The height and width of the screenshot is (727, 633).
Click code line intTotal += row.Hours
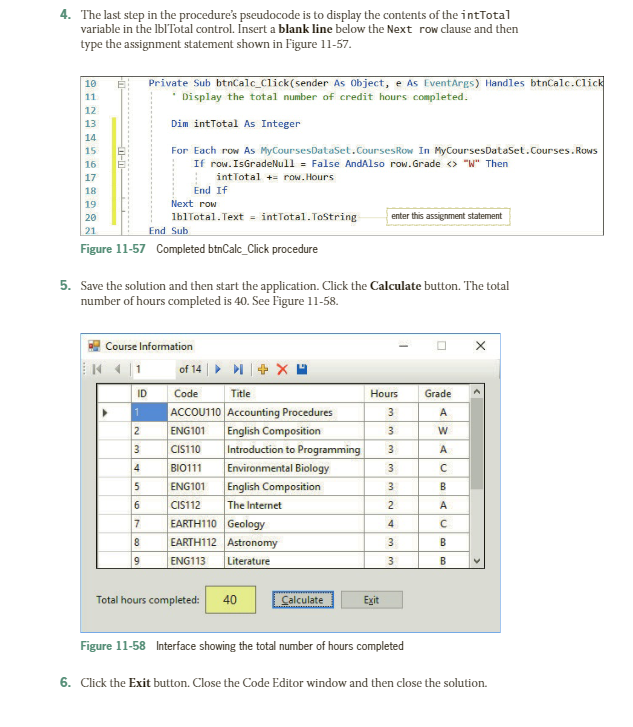(275, 177)
